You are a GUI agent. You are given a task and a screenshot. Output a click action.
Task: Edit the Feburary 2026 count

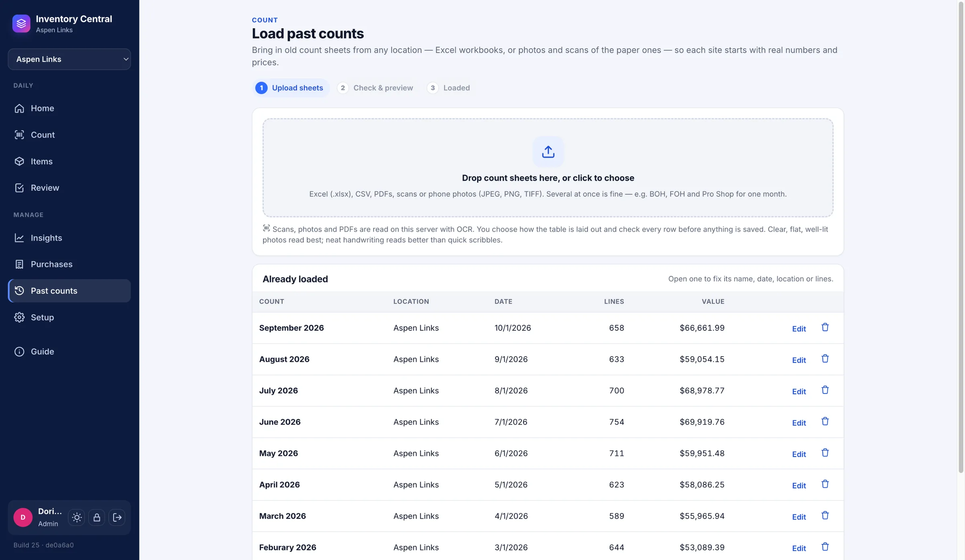[799, 548]
